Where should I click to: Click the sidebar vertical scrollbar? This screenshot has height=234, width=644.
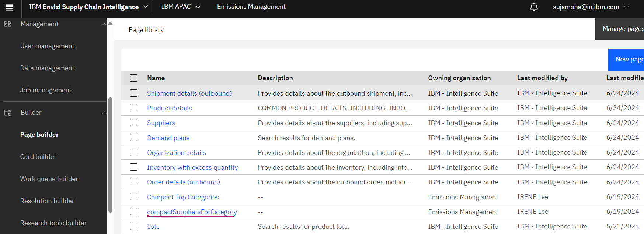pyautogui.click(x=110, y=155)
